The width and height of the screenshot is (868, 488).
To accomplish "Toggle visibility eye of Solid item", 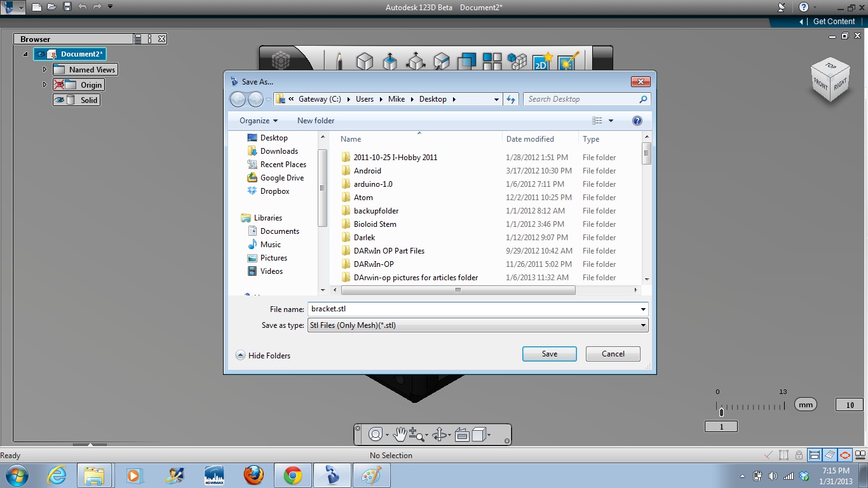I will [x=59, y=100].
